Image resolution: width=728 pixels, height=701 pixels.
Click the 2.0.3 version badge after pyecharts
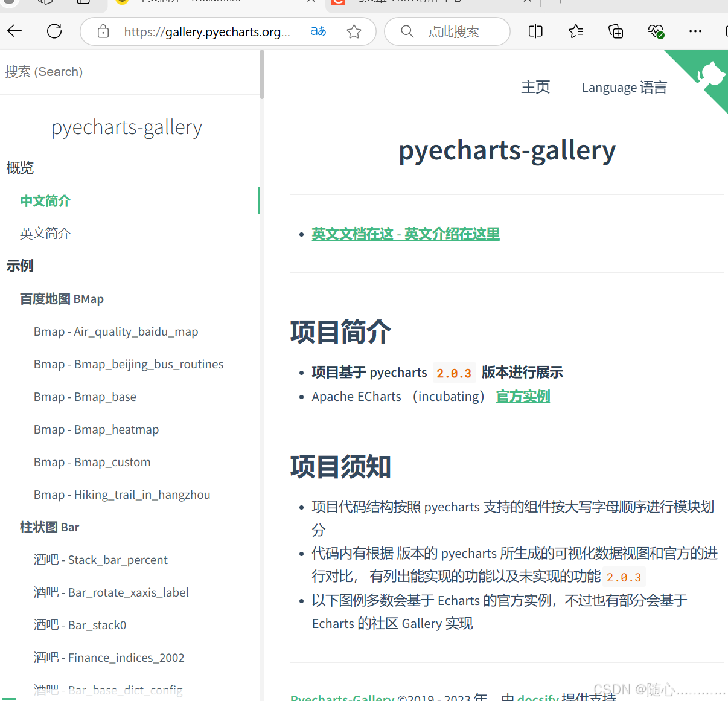point(454,373)
